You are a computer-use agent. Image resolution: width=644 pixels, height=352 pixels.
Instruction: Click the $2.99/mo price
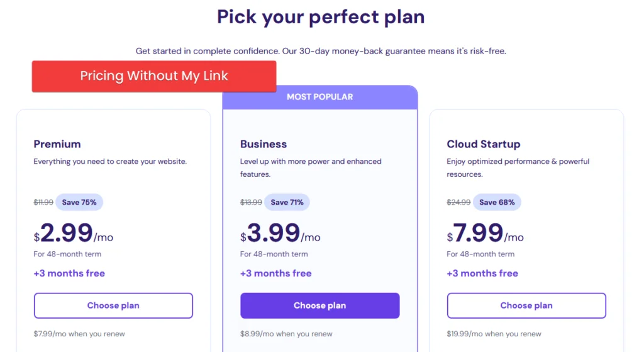[x=74, y=234]
